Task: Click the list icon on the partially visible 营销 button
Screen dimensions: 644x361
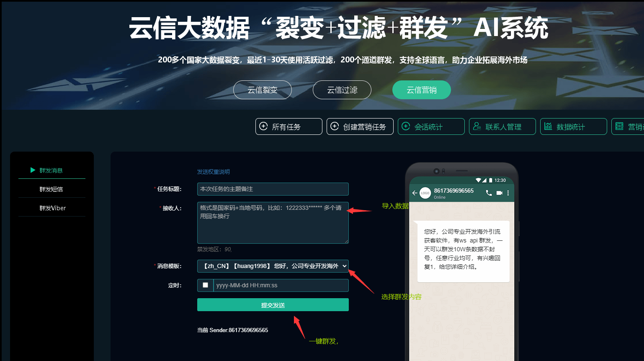Action: [x=619, y=126]
